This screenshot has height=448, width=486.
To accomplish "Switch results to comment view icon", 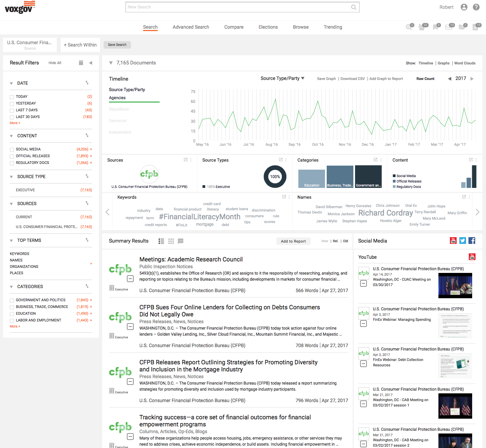I will pos(181,241).
